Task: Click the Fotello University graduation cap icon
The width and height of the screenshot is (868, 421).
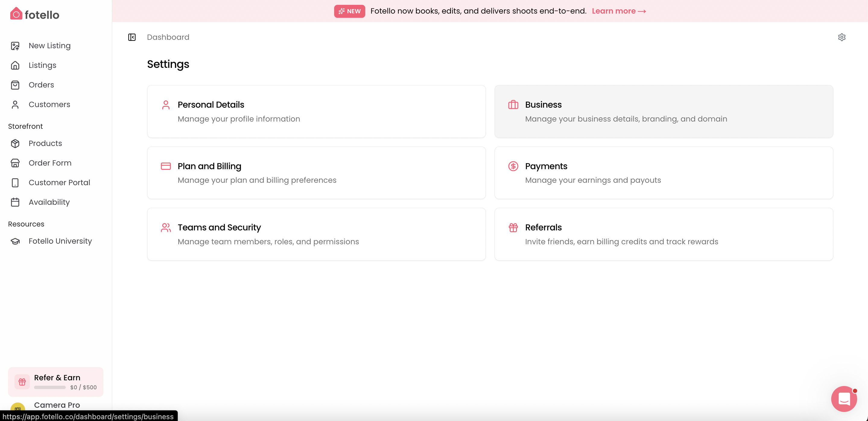Action: pos(15,241)
